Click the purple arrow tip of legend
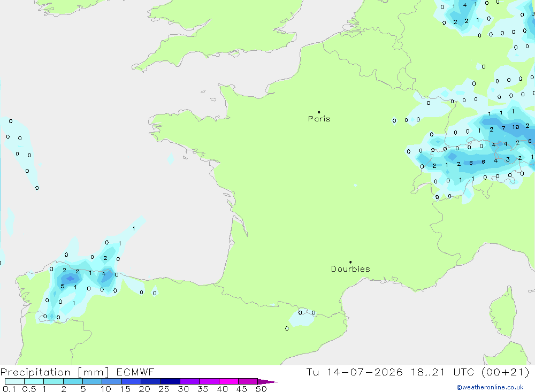The height and width of the screenshot is (392, 535). click(267, 382)
